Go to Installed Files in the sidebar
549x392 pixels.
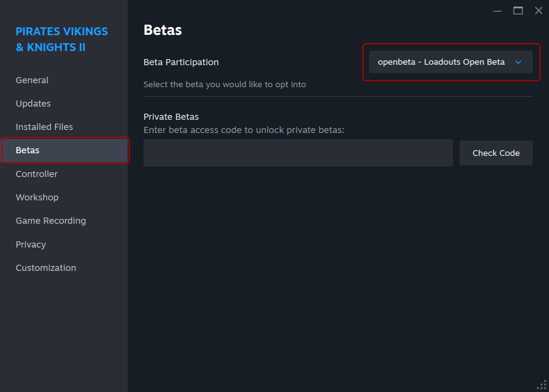(x=44, y=127)
